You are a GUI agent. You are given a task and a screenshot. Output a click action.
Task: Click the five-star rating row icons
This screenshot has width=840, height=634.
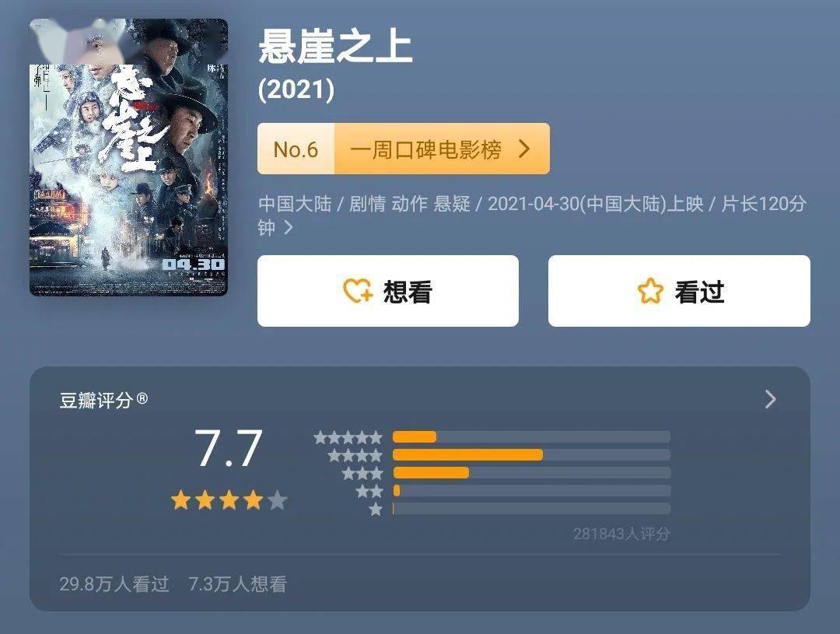(x=348, y=437)
